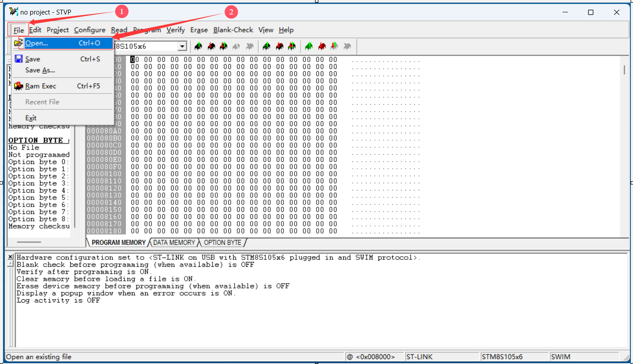Image resolution: width=633 pixels, height=364 pixels.
Task: Click the "Log activity is OFF" log line
Action: 59,300
